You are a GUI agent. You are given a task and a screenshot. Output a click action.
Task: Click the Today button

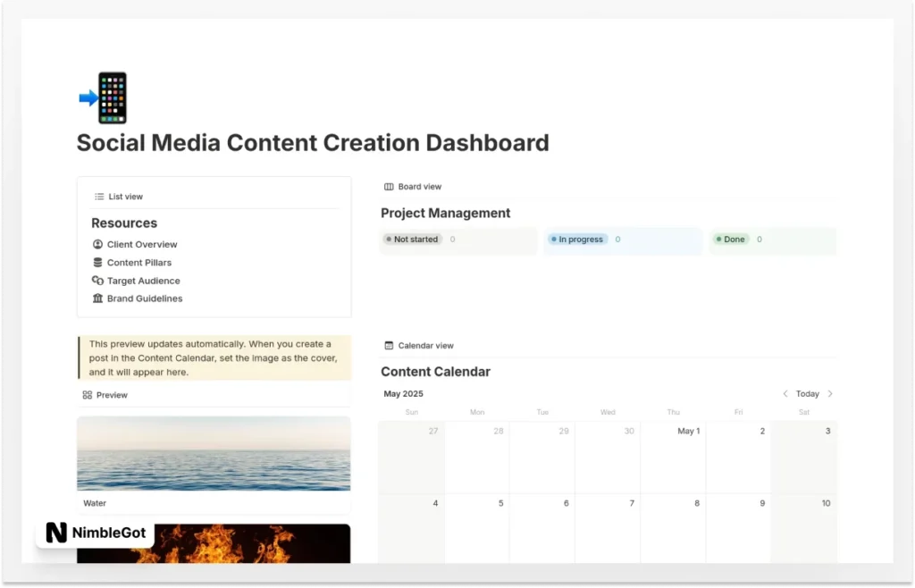click(806, 393)
